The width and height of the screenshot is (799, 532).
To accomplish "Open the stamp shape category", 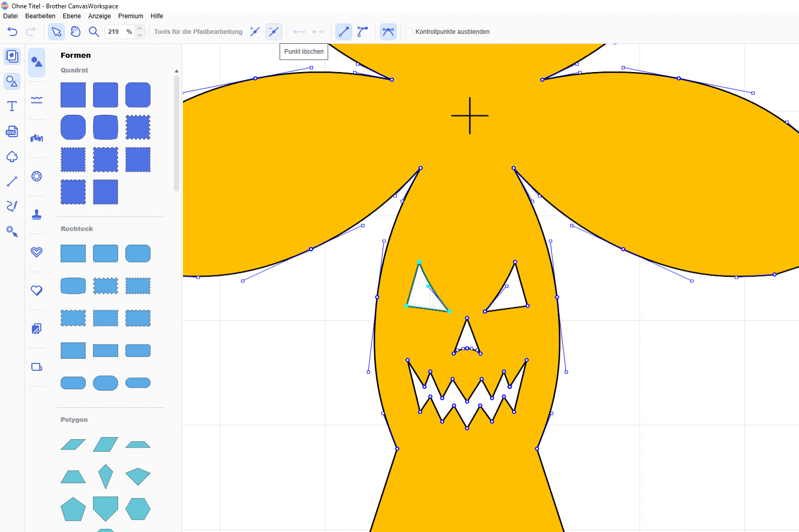I will tap(37, 215).
